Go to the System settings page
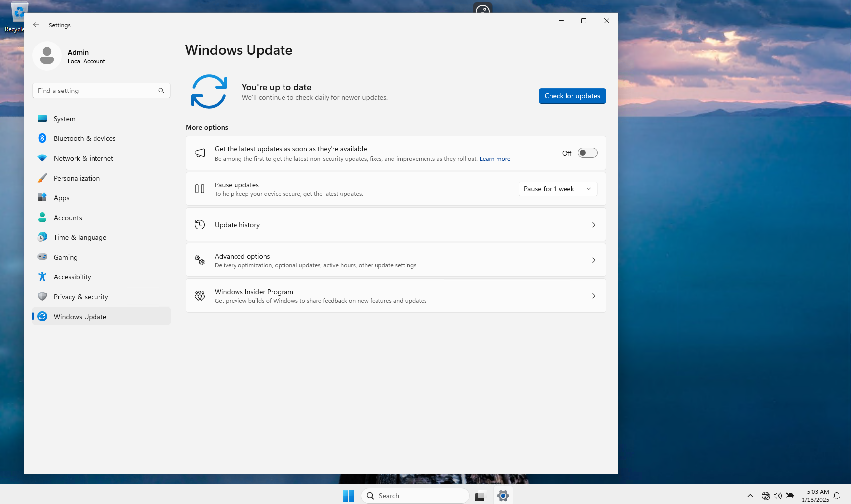Viewport: 851px width, 504px height. click(65, 119)
